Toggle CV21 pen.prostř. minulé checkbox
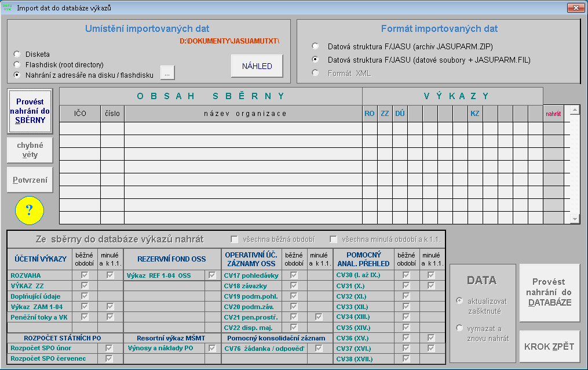The height and width of the screenshot is (370, 588). 319,317
